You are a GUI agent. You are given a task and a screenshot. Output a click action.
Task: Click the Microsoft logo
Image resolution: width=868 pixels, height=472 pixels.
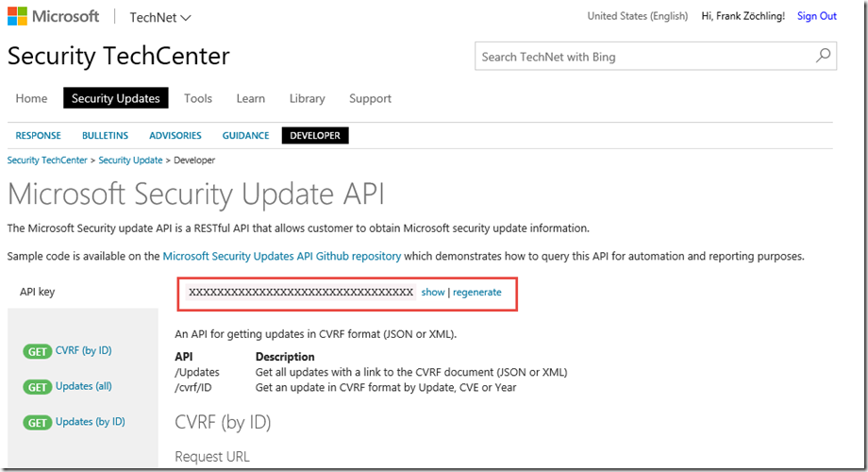[54, 16]
